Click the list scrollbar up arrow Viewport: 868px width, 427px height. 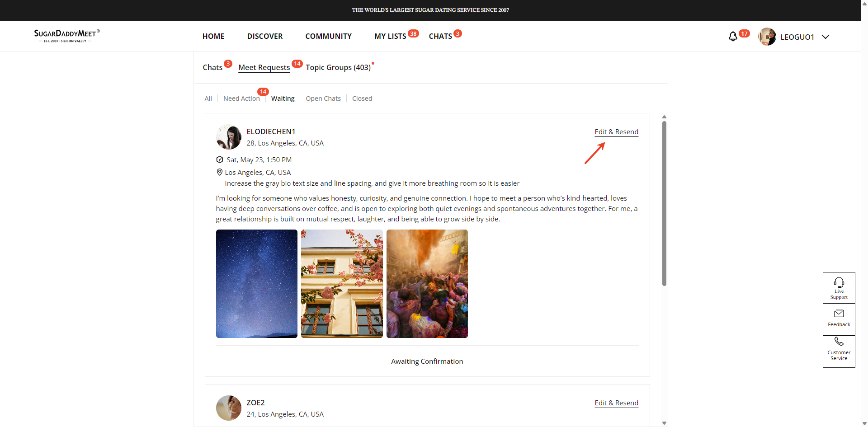(x=664, y=117)
